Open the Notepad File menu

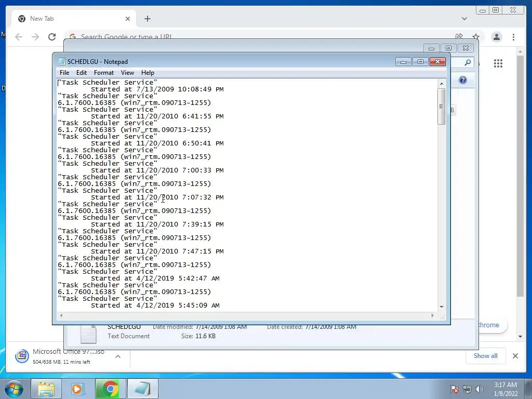click(64, 73)
